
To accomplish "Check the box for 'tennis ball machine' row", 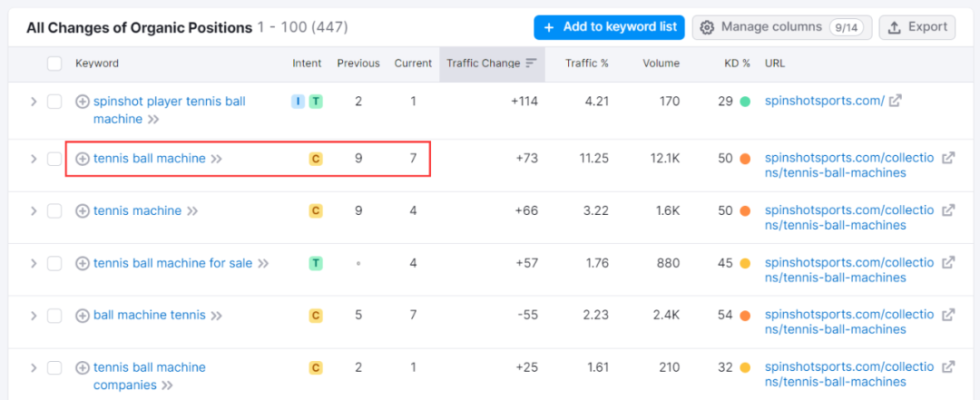I will [x=54, y=159].
